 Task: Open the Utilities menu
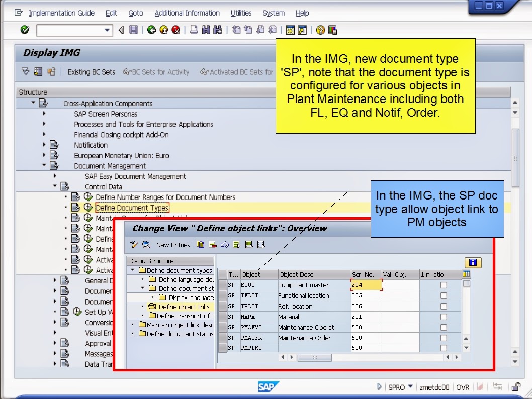pos(241,13)
